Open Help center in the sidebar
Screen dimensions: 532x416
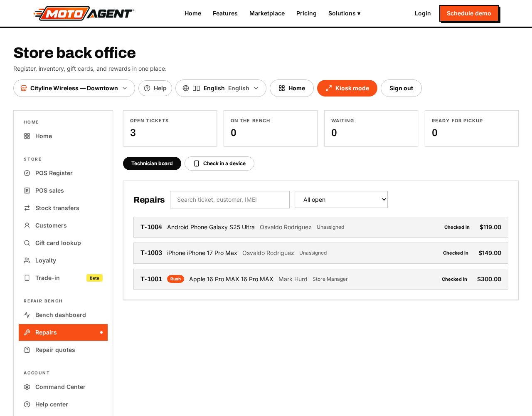(x=63, y=404)
